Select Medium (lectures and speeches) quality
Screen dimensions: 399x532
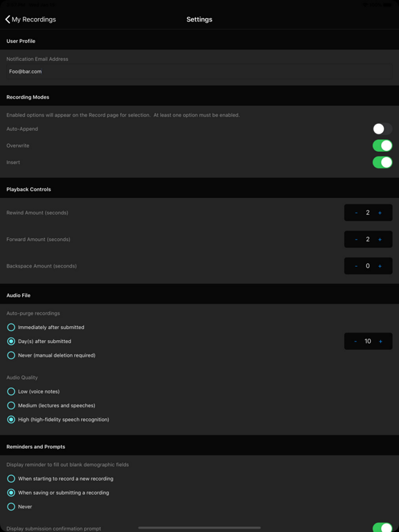pyautogui.click(x=51, y=405)
